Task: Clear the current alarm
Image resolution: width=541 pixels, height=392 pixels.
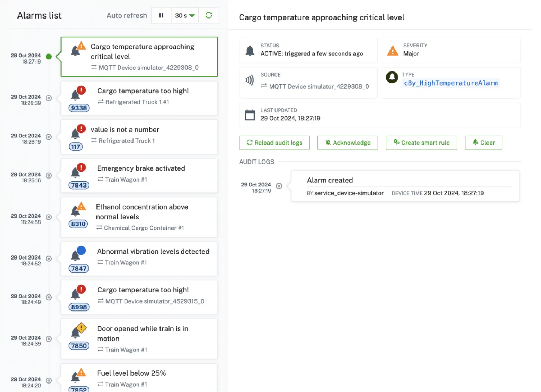Action: [x=483, y=143]
